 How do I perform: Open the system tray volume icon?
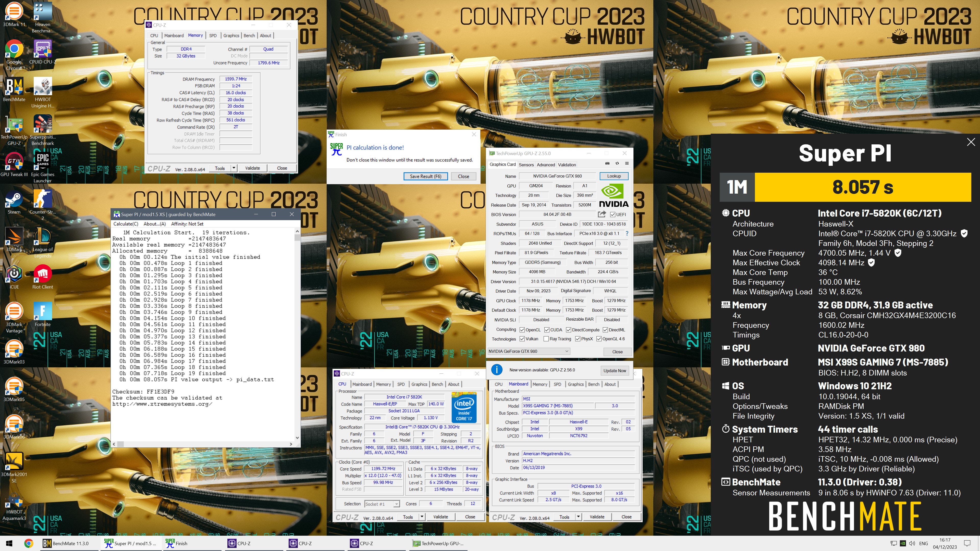912,543
